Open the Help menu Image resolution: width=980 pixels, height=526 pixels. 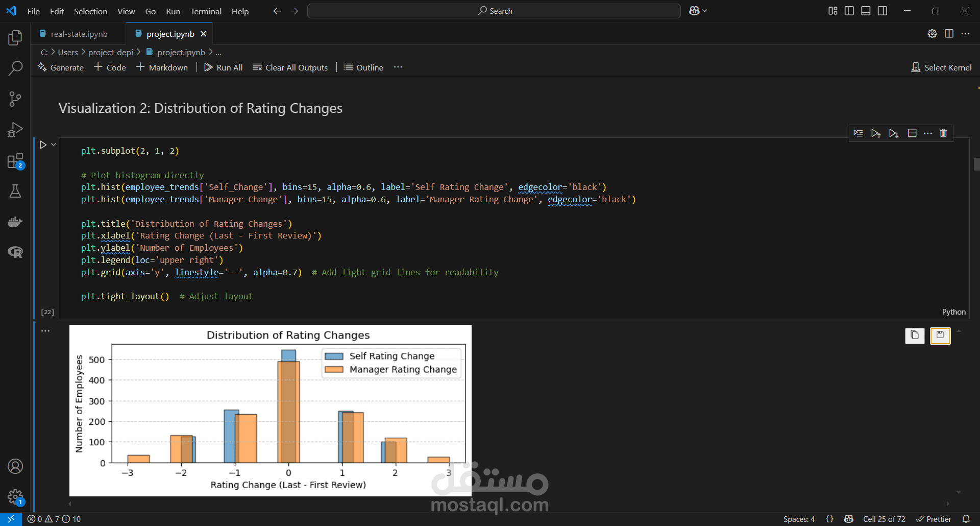(x=240, y=11)
